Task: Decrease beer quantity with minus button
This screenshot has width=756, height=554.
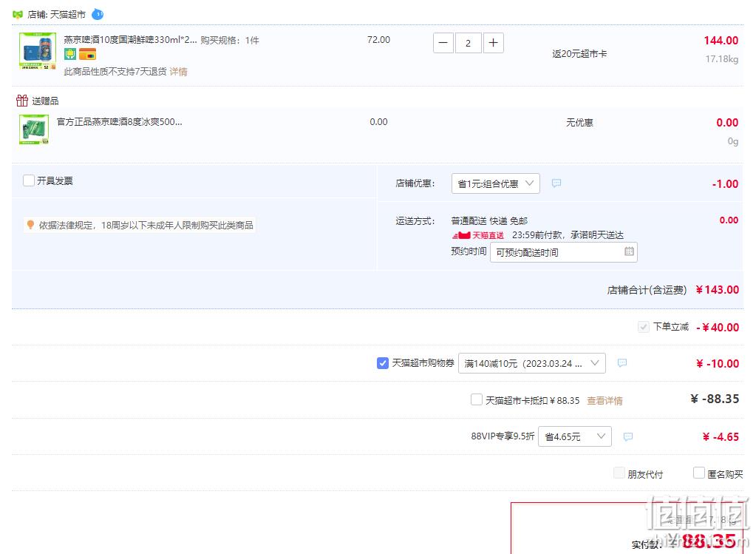Action: [x=443, y=43]
